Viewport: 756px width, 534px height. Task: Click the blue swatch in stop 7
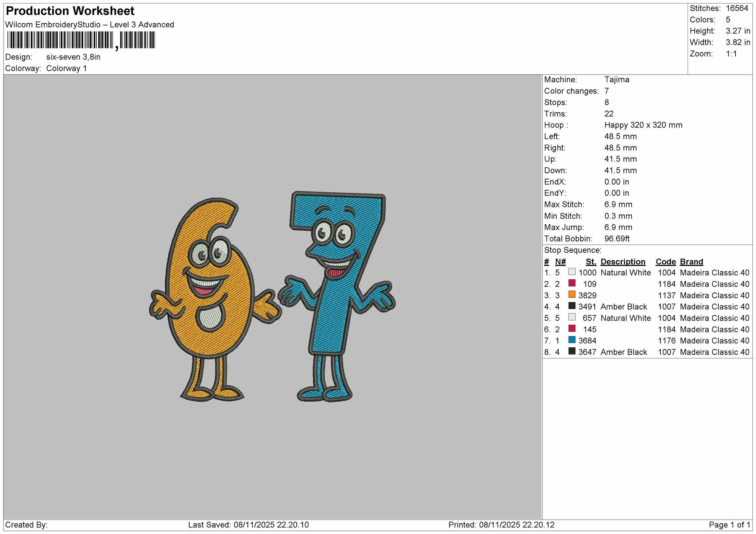[x=572, y=340]
